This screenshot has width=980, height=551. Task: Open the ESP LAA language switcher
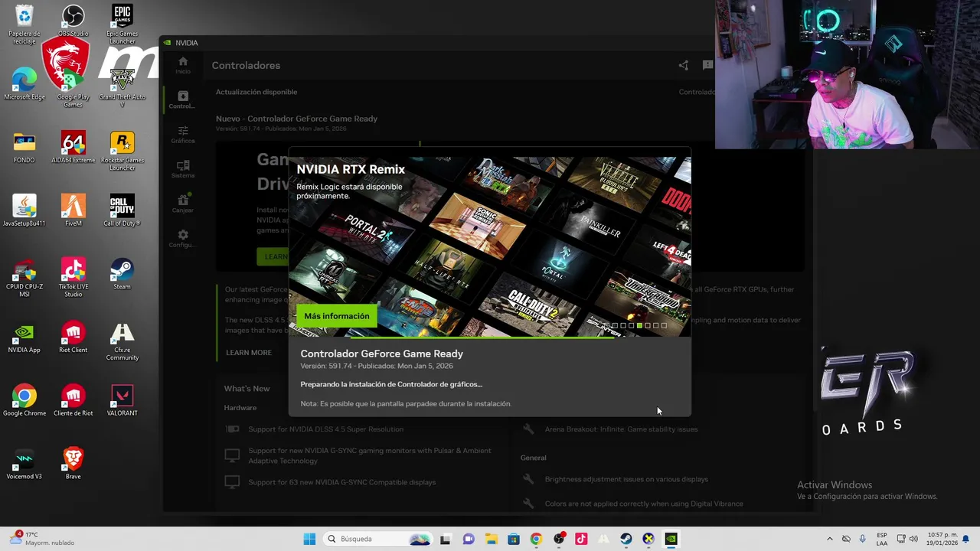coord(882,539)
